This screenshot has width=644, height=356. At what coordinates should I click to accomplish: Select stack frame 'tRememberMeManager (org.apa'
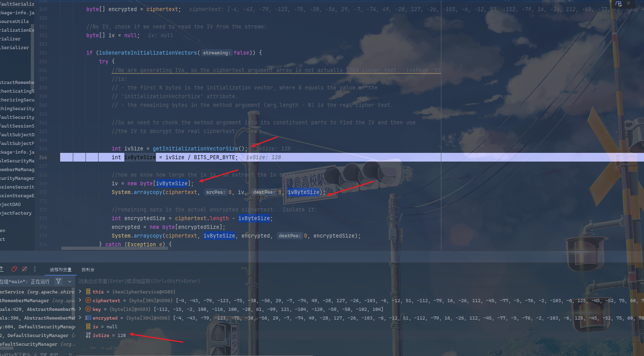pyautogui.click(x=37, y=301)
